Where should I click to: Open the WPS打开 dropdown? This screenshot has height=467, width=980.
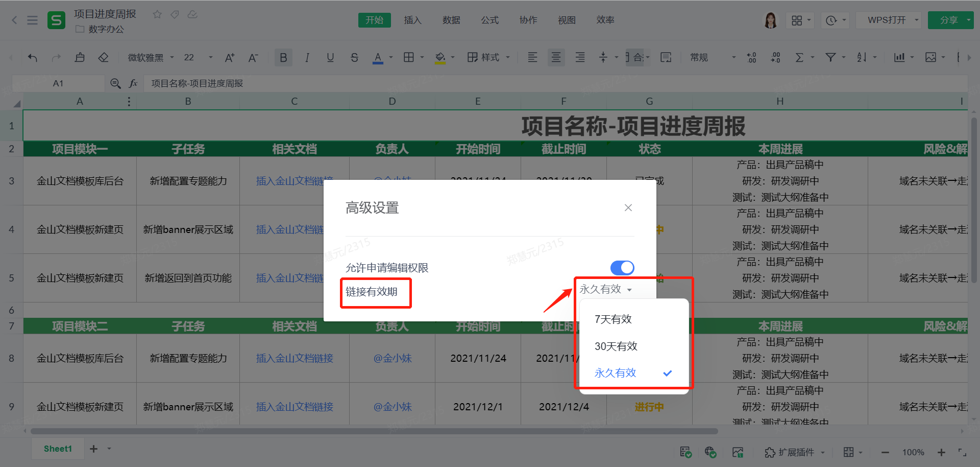pyautogui.click(x=888, y=20)
